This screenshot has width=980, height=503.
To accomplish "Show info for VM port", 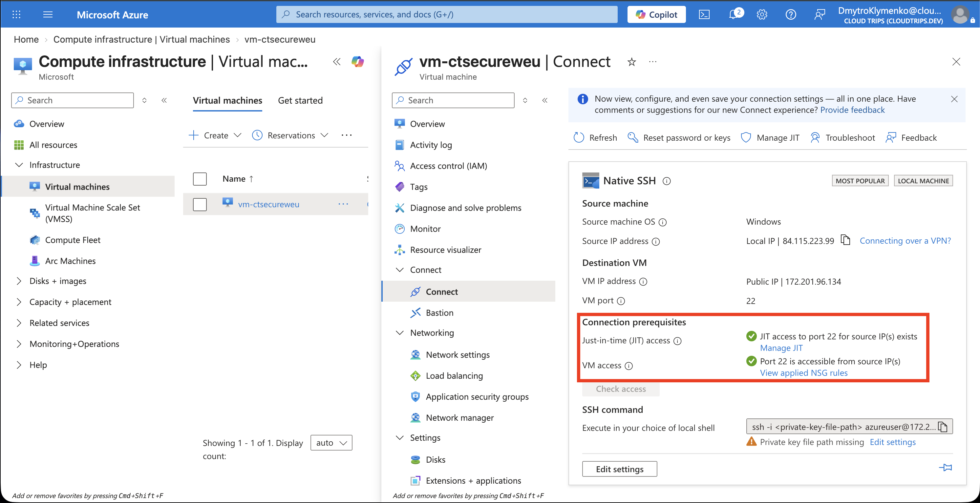I will click(x=621, y=301).
